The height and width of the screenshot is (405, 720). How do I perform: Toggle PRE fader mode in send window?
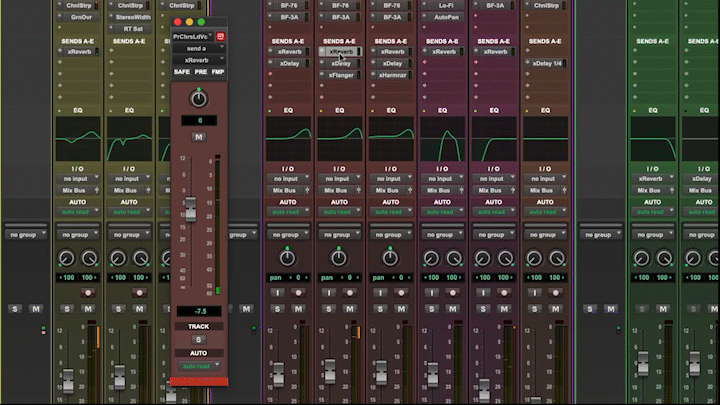200,72
